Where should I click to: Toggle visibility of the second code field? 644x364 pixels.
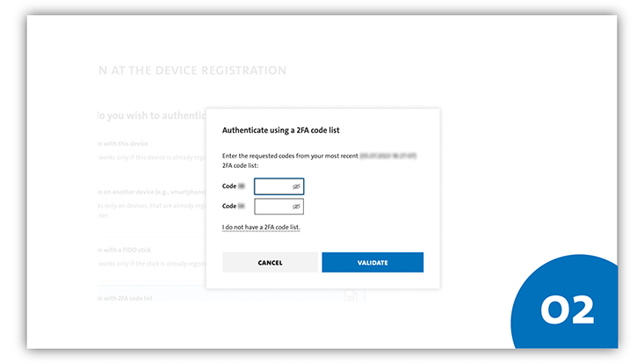pos(296,207)
